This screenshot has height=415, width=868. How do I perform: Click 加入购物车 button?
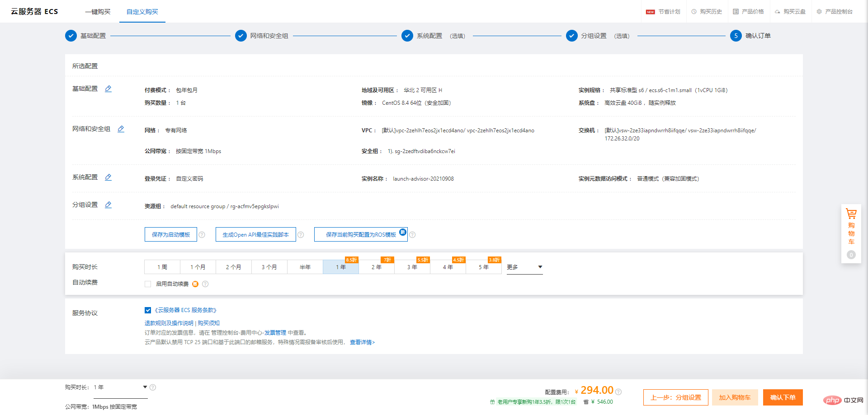[735, 397]
